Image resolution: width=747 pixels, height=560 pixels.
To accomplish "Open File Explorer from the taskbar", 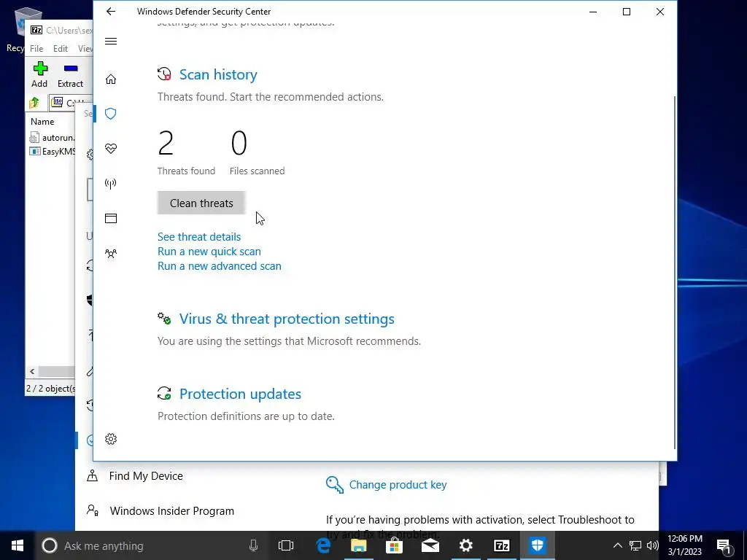I will 359,545.
